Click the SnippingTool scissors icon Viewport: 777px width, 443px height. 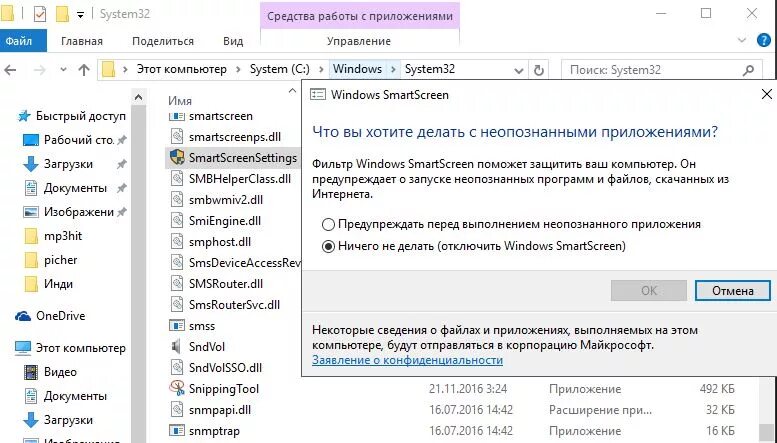177,389
